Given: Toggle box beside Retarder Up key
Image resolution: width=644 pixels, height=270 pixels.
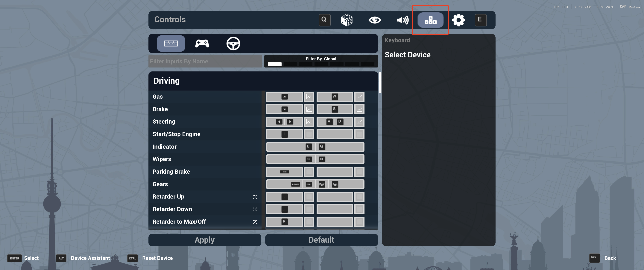Looking at the screenshot, I should pyautogui.click(x=309, y=197).
